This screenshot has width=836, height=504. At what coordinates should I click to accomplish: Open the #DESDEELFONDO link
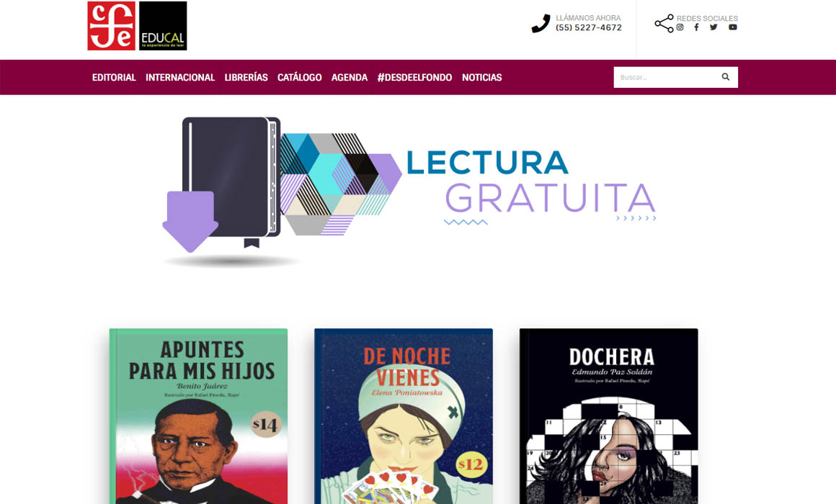(415, 77)
